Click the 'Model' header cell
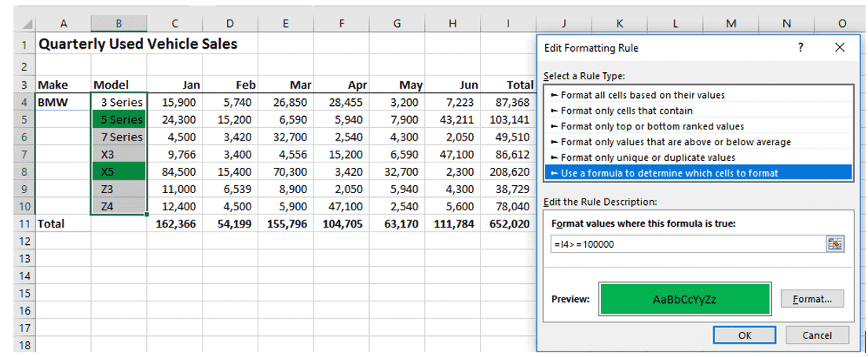Screen dimensions: 868x357 (x=119, y=85)
